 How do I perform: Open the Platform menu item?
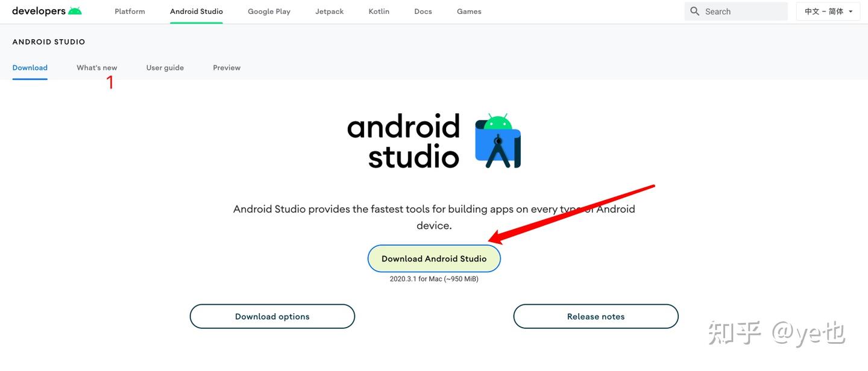point(130,11)
